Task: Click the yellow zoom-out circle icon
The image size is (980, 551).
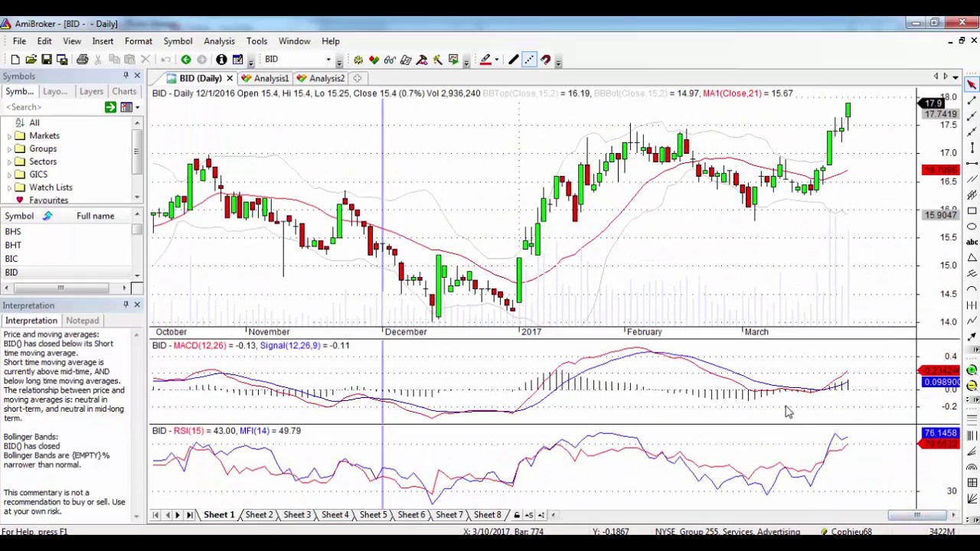Action: [x=972, y=386]
